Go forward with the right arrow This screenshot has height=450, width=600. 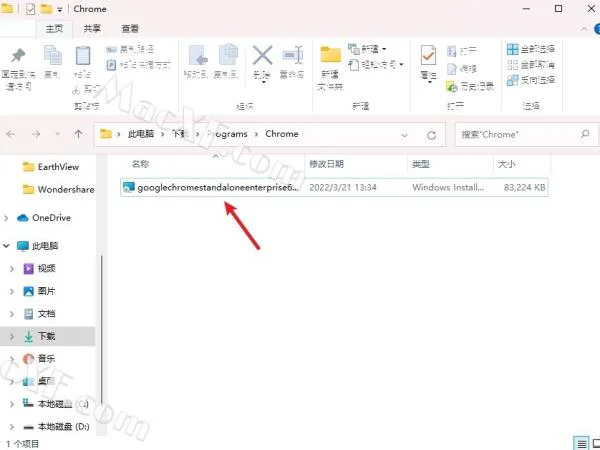click(36, 134)
